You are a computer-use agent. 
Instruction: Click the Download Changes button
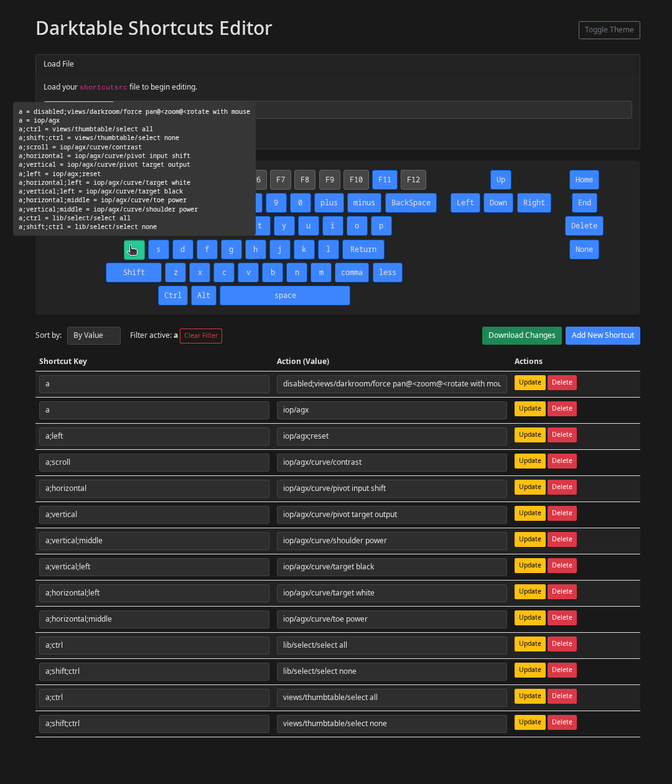521,335
